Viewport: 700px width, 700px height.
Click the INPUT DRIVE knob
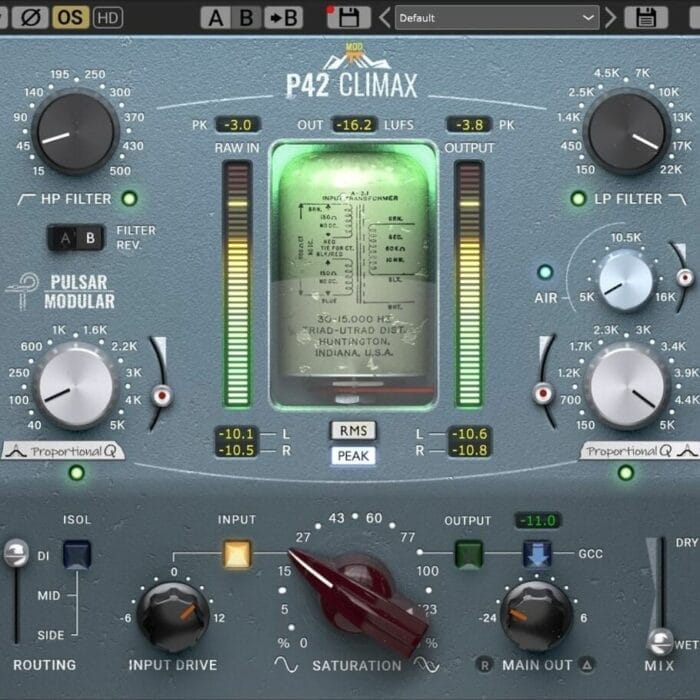[173, 617]
